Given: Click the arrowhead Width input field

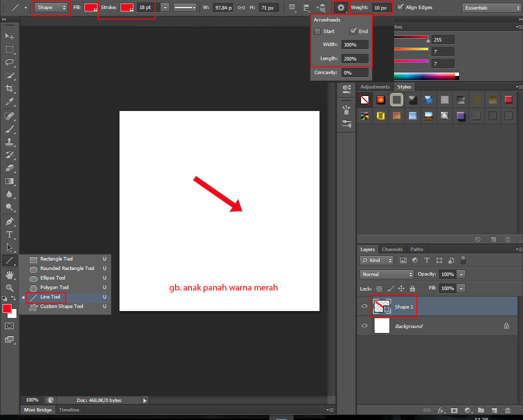Looking at the screenshot, I should (x=354, y=44).
